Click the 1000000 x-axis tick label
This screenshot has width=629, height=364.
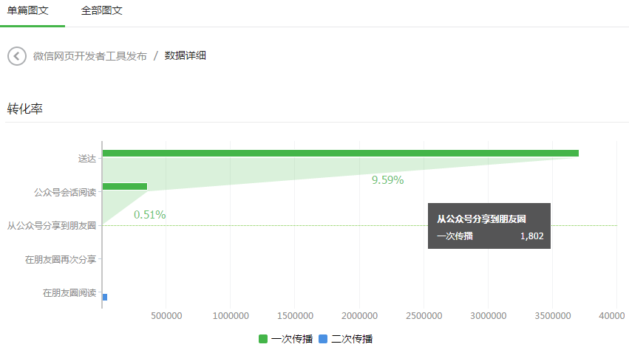(x=231, y=316)
